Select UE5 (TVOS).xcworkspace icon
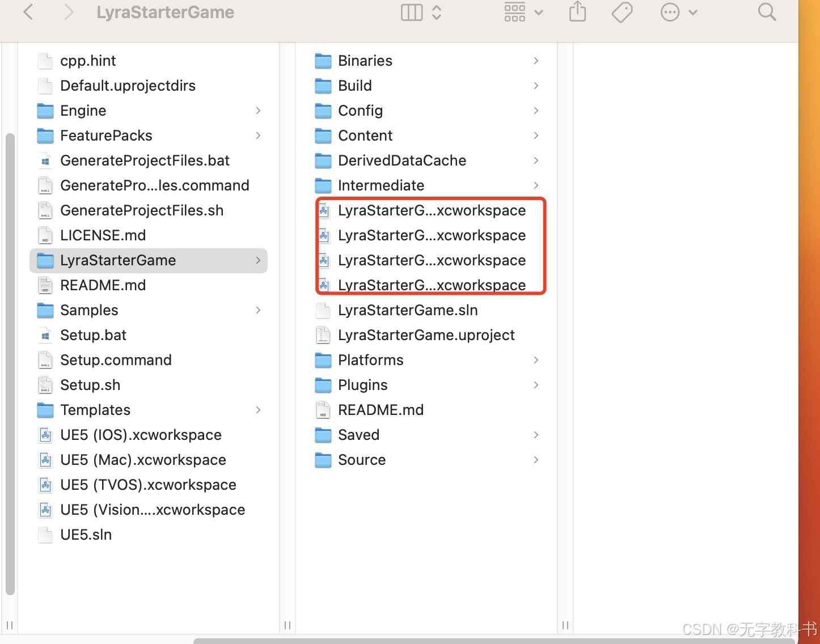 (45, 485)
